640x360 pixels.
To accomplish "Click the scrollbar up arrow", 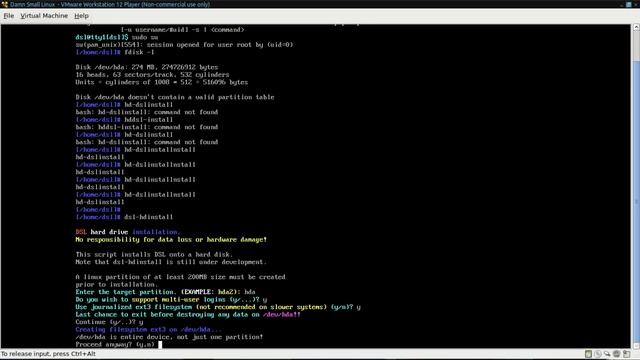I will pyautogui.click(x=636, y=27).
